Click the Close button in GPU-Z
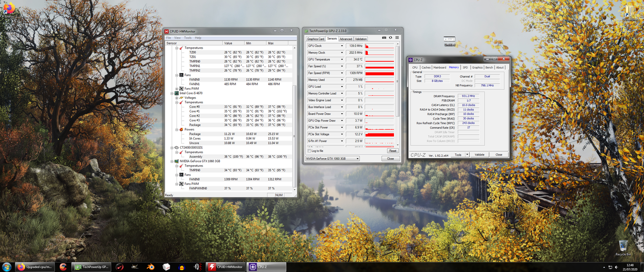This screenshot has width=644, height=272. tap(390, 159)
